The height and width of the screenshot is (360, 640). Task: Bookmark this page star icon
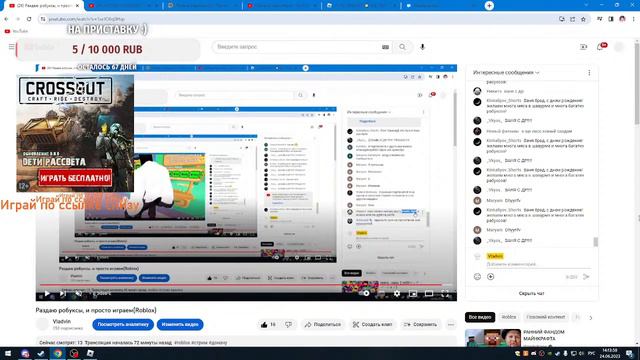coord(583,19)
